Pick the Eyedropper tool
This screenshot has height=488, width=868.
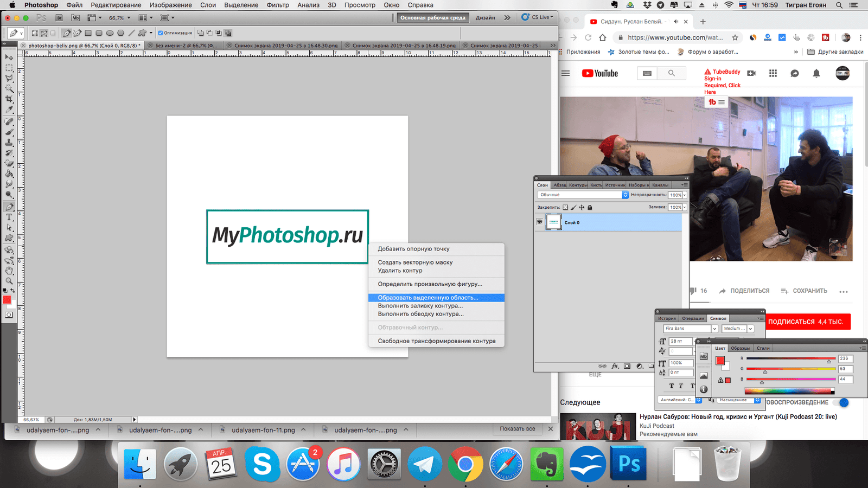coord(9,110)
